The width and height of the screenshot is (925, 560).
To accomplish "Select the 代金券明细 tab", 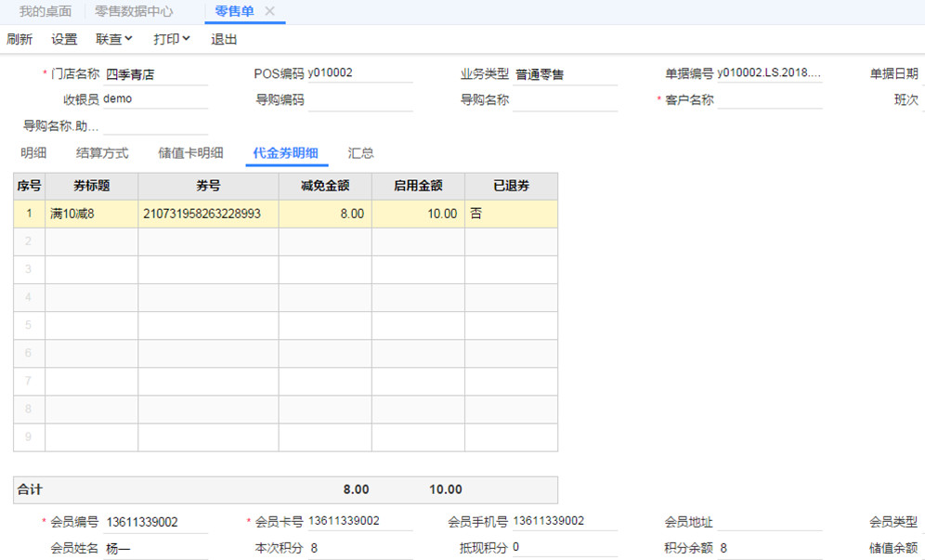I will coord(286,153).
